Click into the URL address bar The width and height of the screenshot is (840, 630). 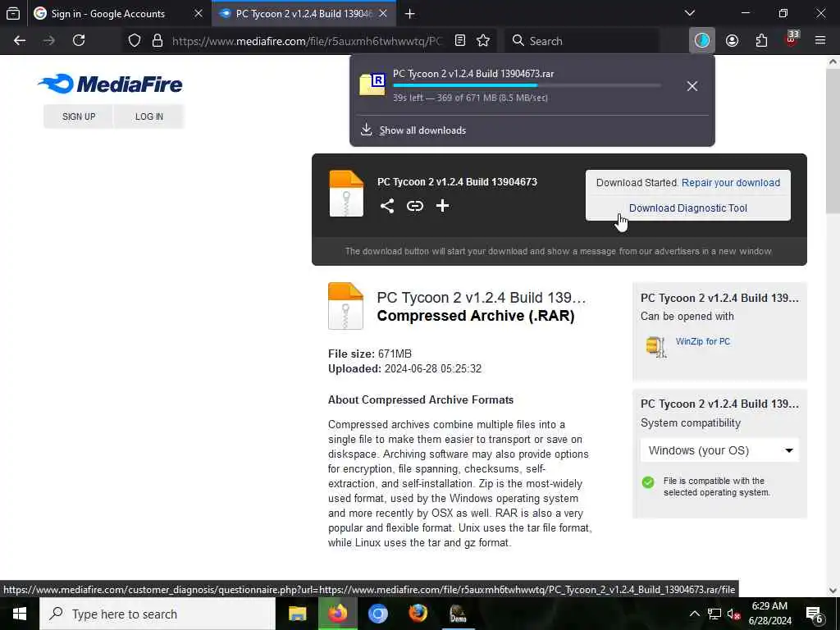click(x=308, y=41)
